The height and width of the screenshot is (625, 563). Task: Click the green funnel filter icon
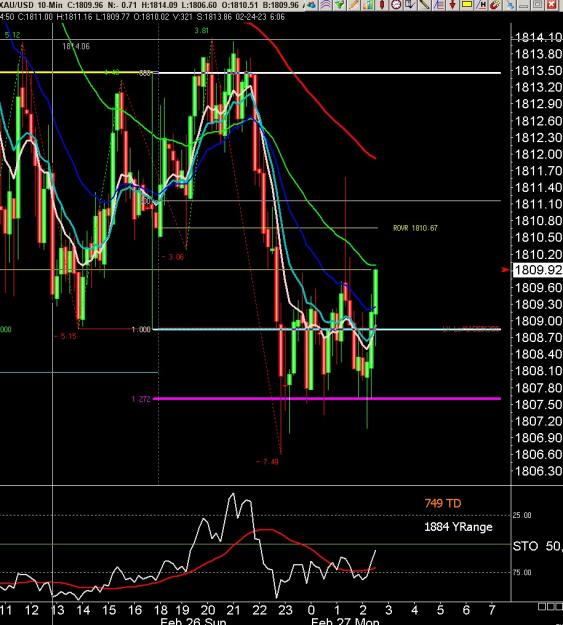click(x=339, y=4)
